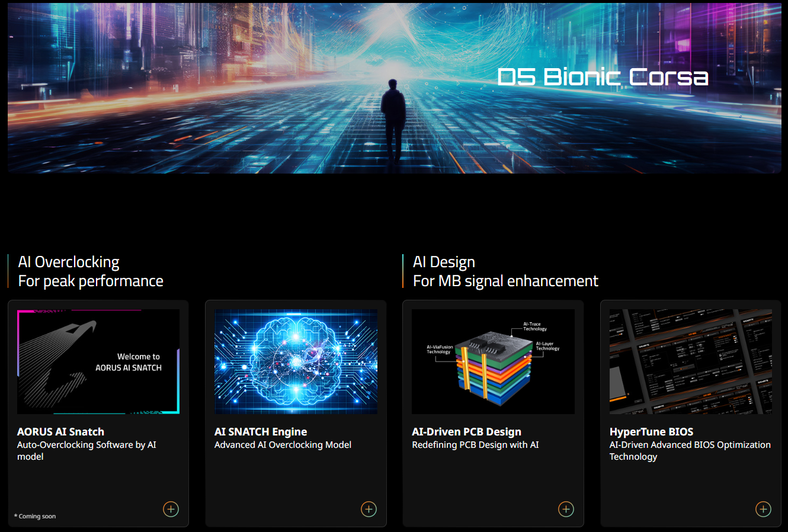Click the D5 Bionic Corsa banner text
Viewport: 788px width, 532px height.
[603, 77]
